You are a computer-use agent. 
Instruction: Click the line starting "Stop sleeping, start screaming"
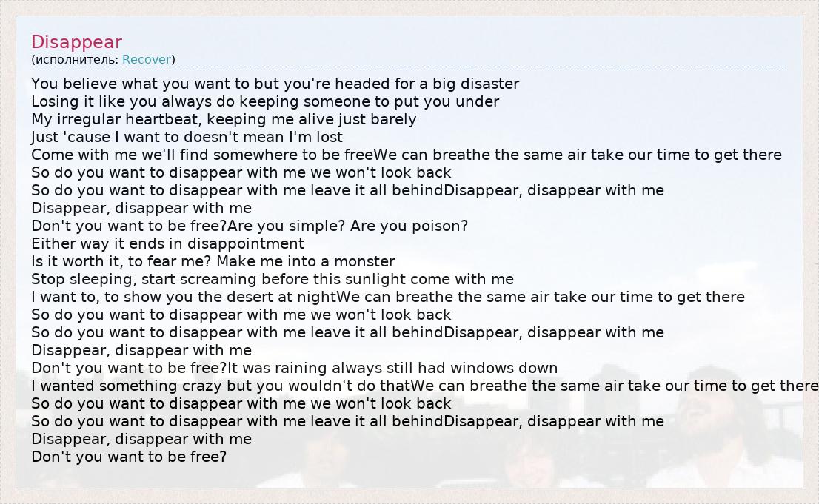(272, 279)
